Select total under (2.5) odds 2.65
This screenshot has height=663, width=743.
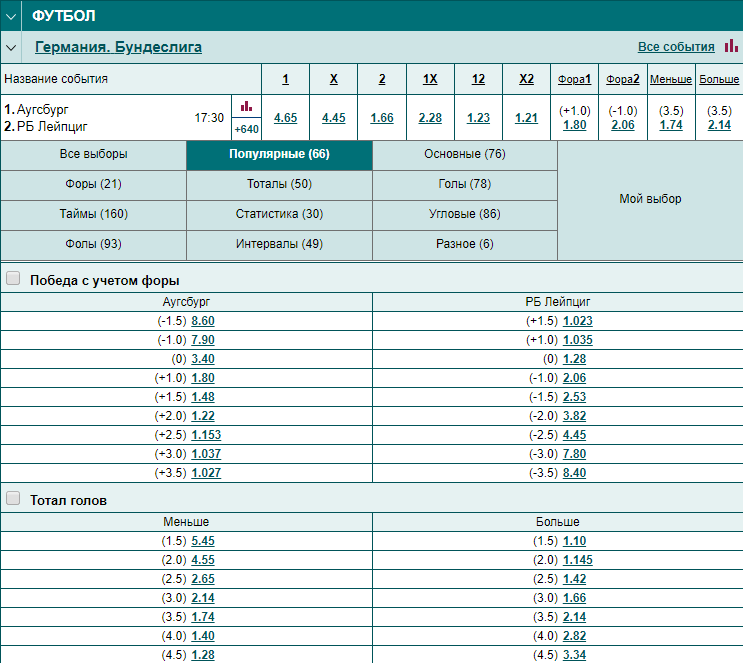203,579
